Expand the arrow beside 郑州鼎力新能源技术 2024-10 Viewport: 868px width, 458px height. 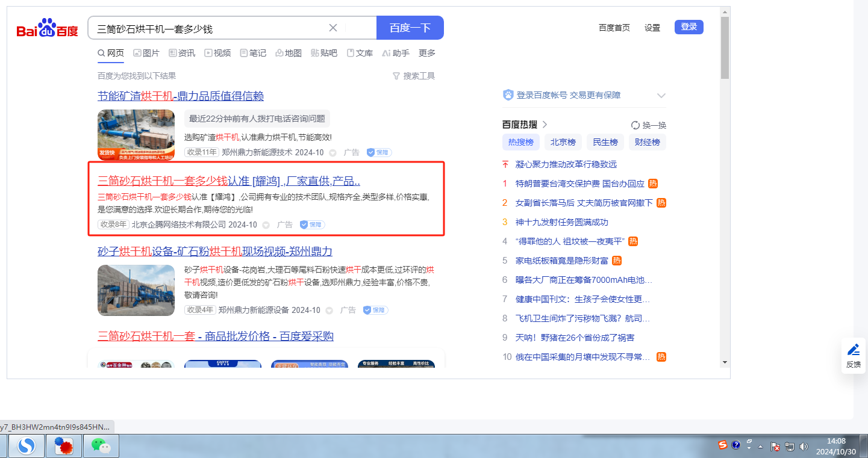click(333, 153)
